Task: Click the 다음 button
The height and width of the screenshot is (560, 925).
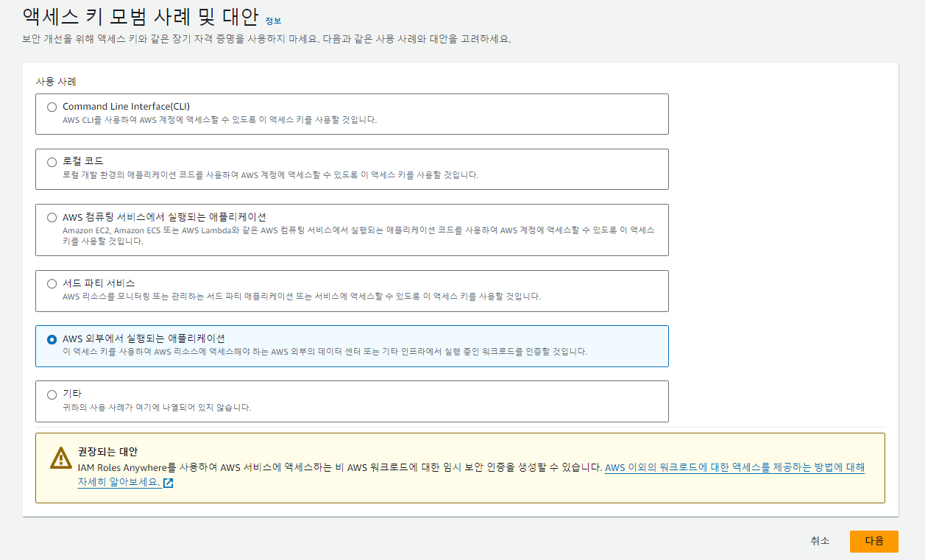Action: coord(873,541)
